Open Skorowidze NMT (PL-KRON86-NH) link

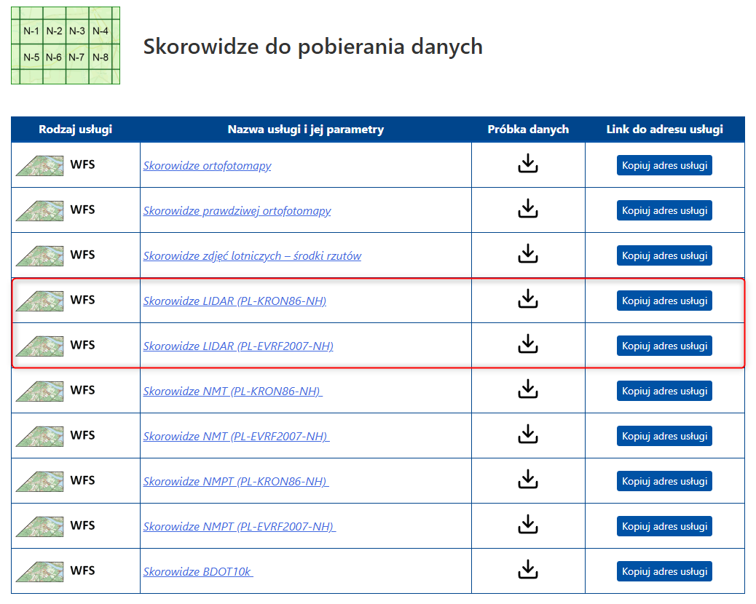click(x=233, y=391)
